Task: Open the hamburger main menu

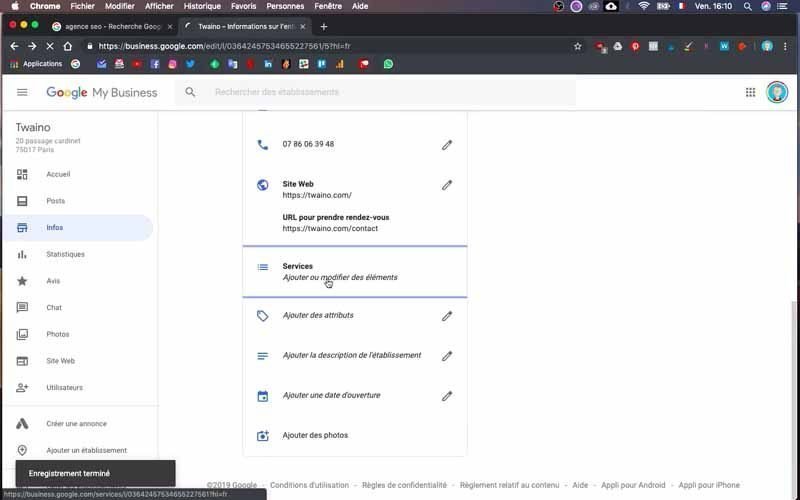Action: 22,92
